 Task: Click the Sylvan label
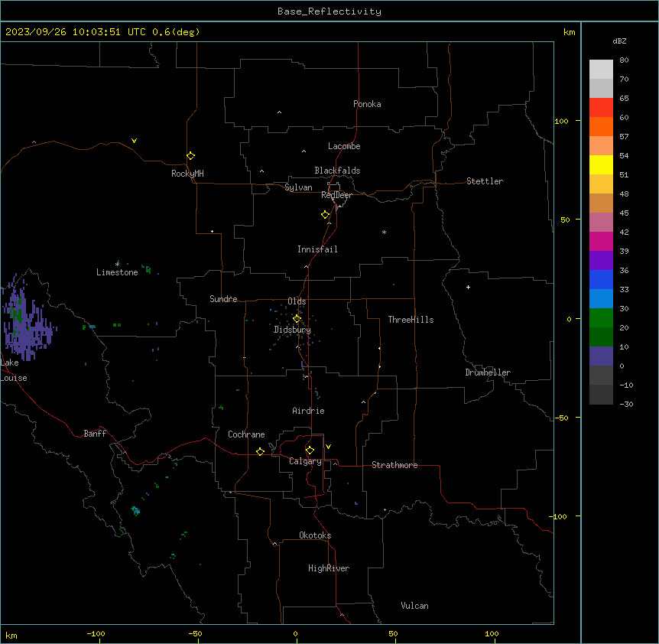pyautogui.click(x=298, y=187)
